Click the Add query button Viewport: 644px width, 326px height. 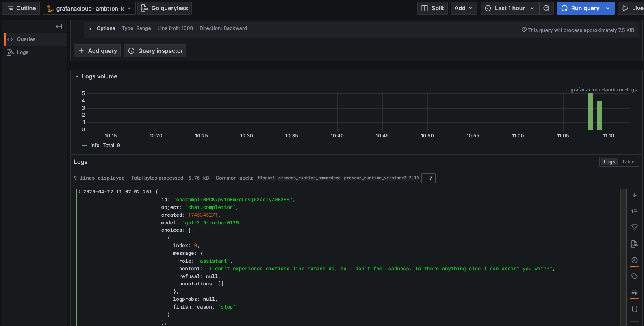(98, 51)
